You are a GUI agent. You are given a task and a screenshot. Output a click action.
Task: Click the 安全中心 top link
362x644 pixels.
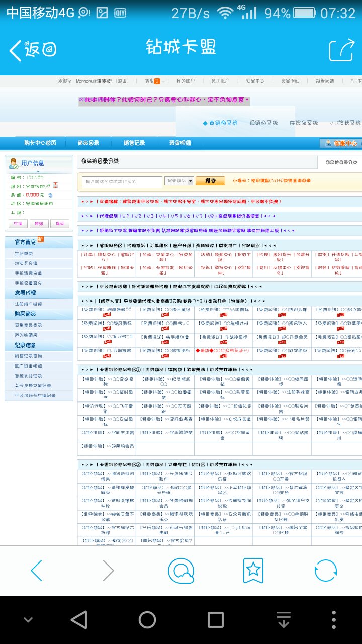[255, 81]
